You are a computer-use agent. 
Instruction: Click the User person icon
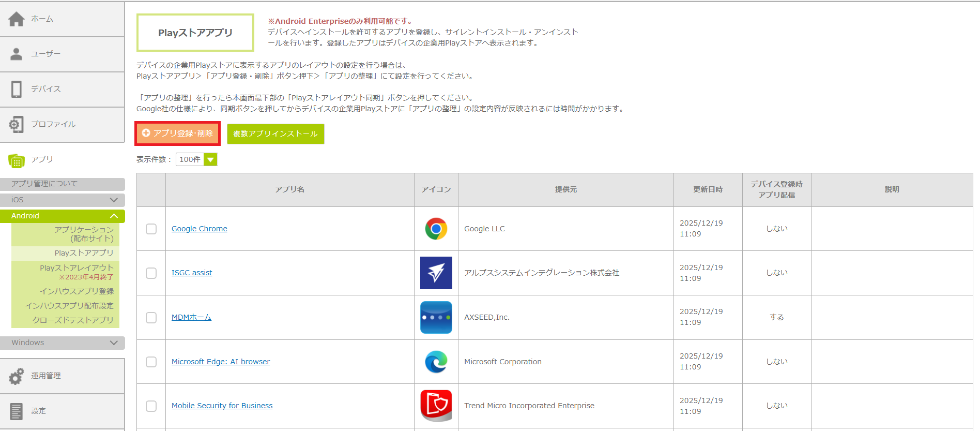[17, 54]
